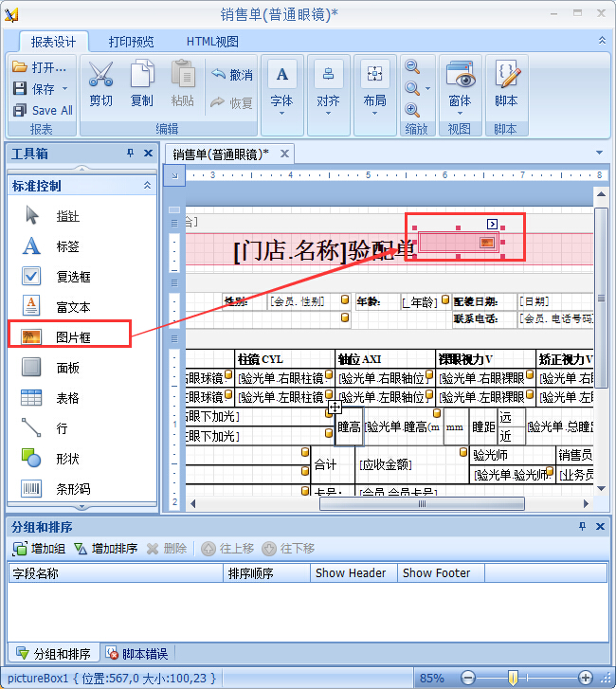
Task: Click the Cut (剪切) scissors icon
Action: point(100,76)
